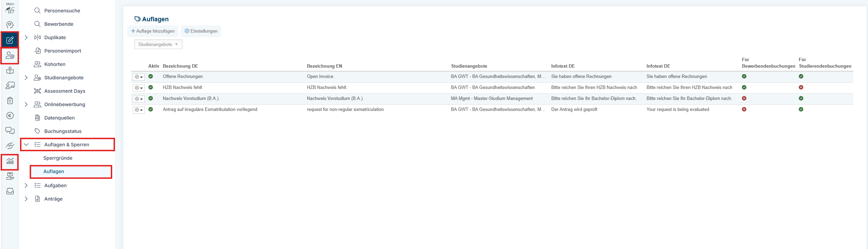Click the statistics chart icon in the sidebar

[10, 161]
